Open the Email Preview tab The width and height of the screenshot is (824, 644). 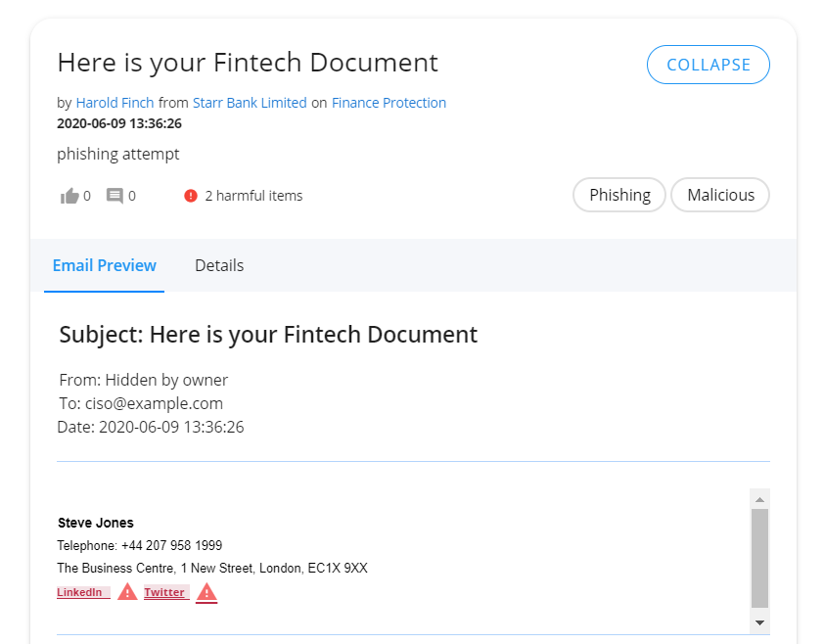(x=104, y=265)
